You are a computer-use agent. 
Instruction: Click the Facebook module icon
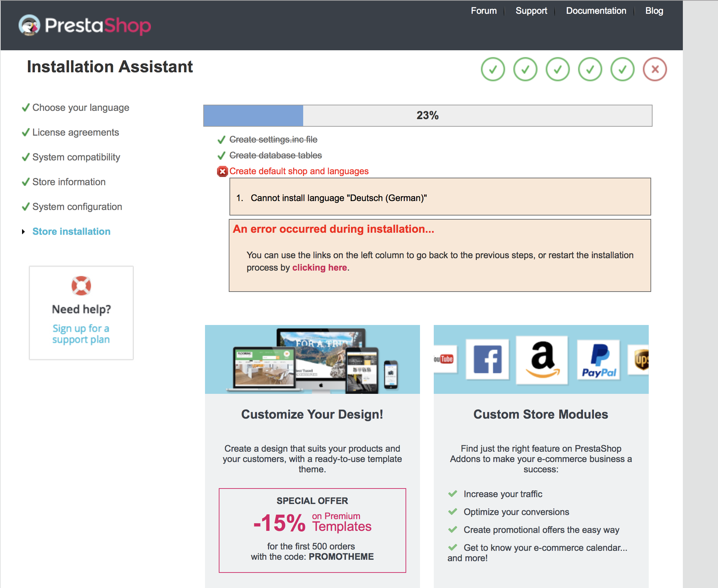click(x=487, y=359)
